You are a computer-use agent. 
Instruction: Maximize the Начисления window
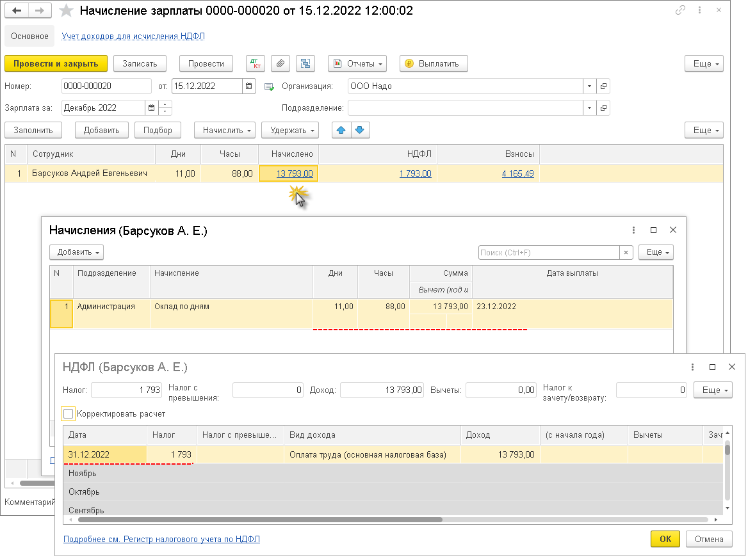click(654, 230)
